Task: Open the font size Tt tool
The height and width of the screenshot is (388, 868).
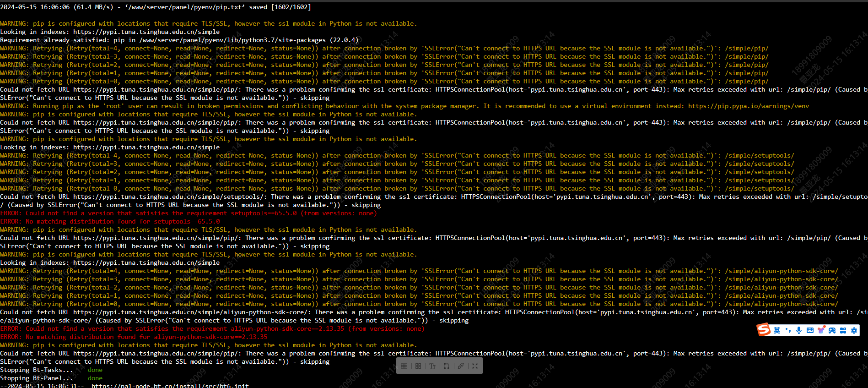Action: tap(432, 366)
